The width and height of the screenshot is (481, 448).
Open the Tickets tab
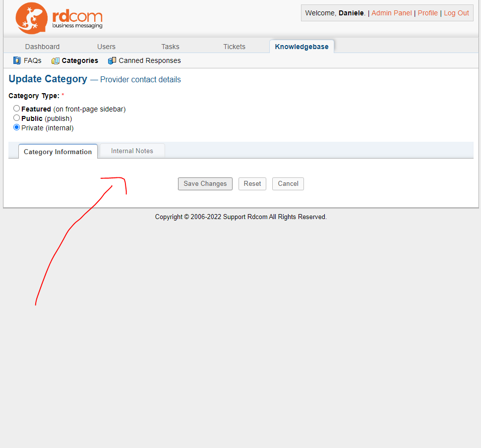pos(234,47)
